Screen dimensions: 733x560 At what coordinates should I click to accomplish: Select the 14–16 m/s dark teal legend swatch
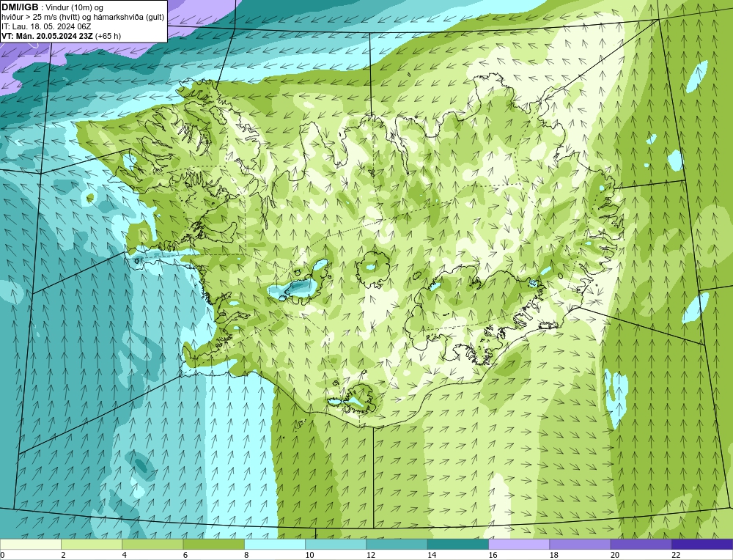pyautogui.click(x=457, y=544)
